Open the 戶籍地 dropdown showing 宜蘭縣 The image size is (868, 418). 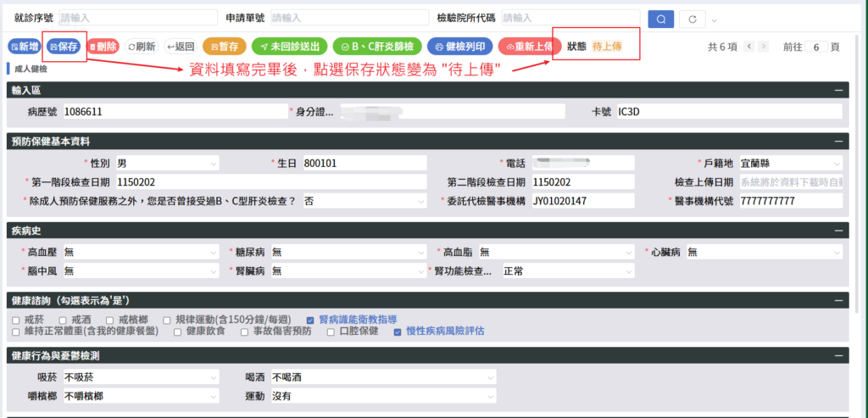point(790,163)
